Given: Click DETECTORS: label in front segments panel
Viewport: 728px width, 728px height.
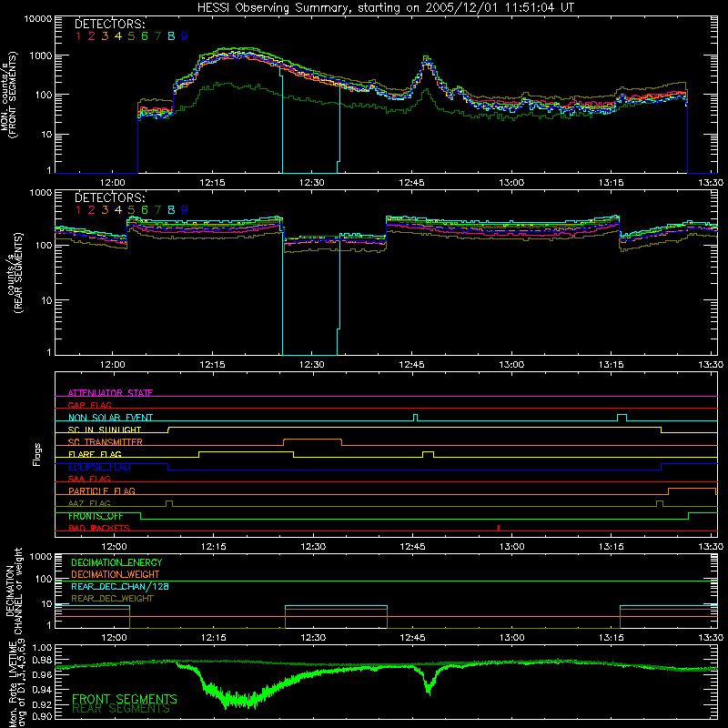Looking at the screenshot, I should point(109,24).
